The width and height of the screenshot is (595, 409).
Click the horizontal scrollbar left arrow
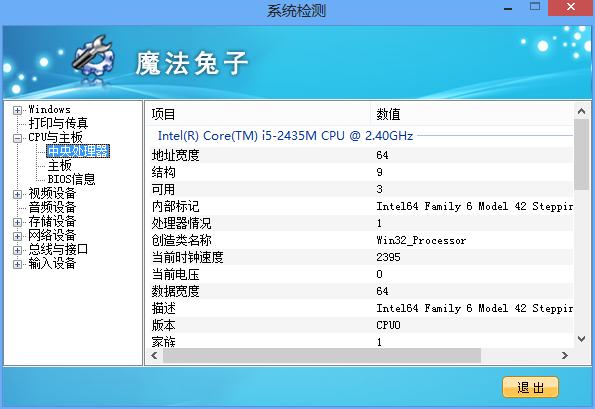point(154,356)
